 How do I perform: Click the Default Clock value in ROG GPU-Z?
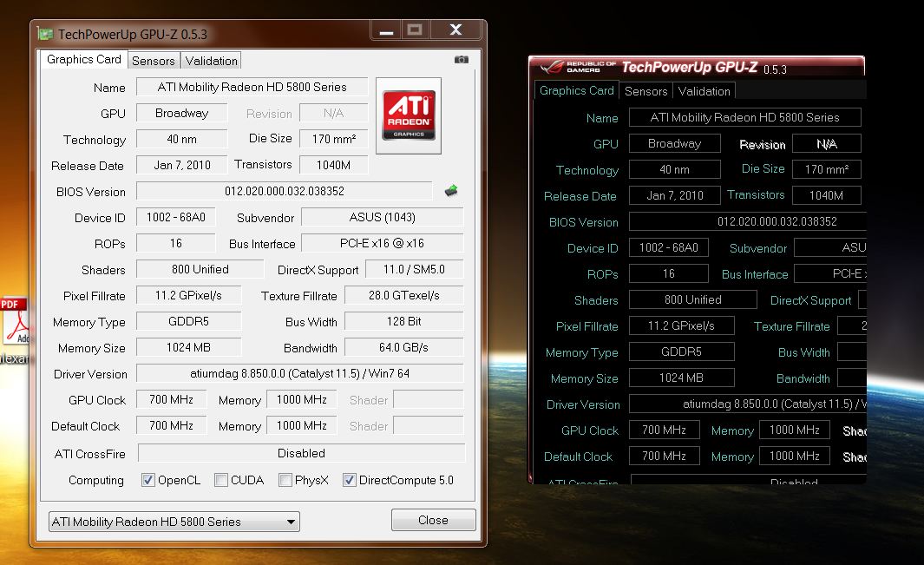coord(664,456)
